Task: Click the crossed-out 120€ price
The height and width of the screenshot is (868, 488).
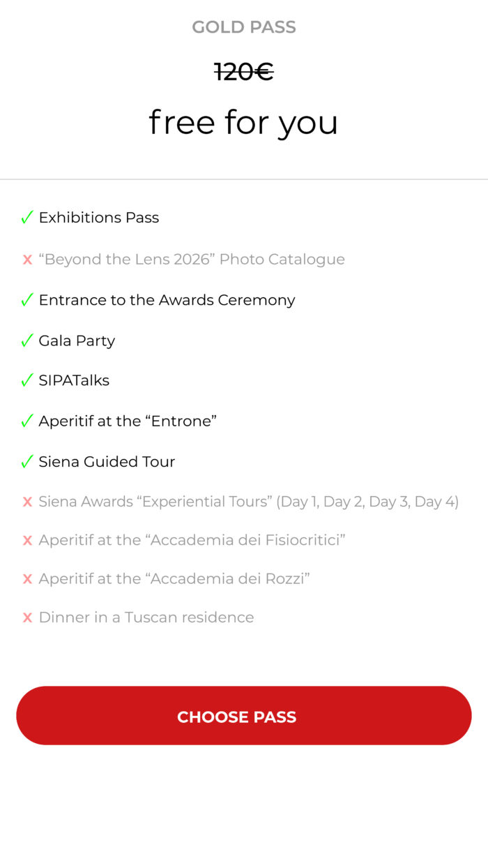Action: tap(244, 71)
